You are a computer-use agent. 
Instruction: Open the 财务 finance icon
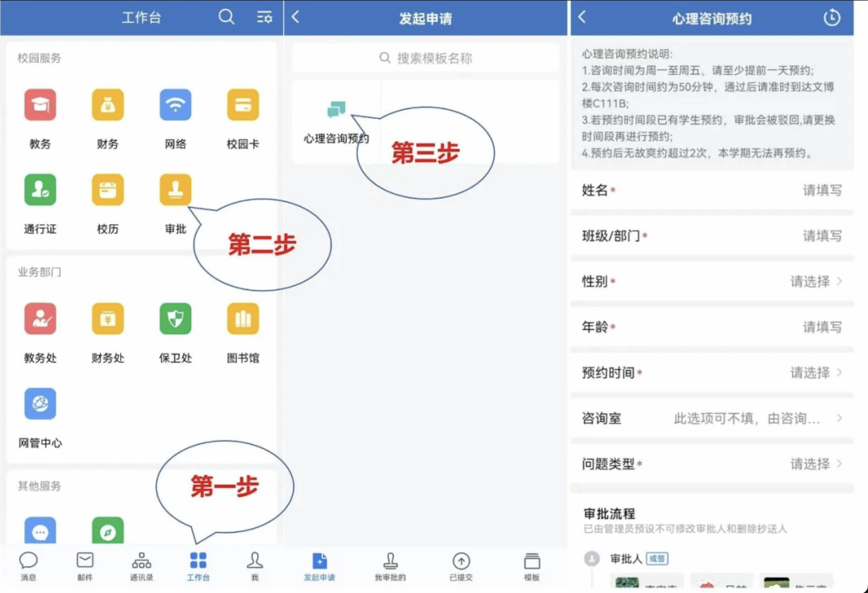[108, 105]
